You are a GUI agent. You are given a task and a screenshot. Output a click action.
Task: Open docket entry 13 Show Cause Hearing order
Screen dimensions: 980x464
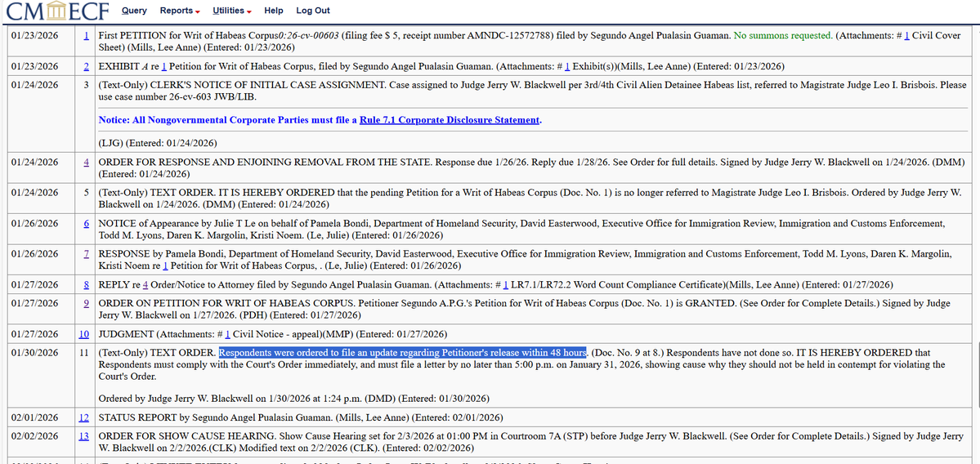pos(83,436)
